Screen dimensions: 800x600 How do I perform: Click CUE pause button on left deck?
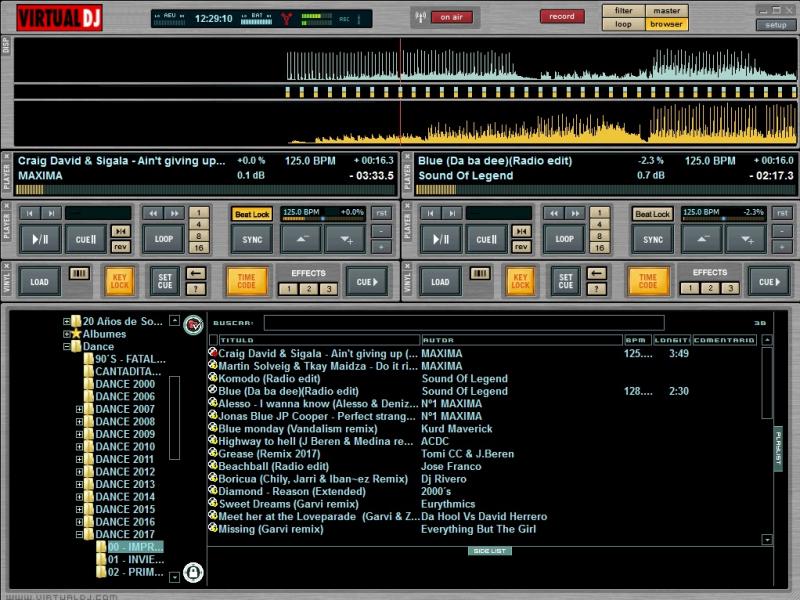tap(86, 239)
